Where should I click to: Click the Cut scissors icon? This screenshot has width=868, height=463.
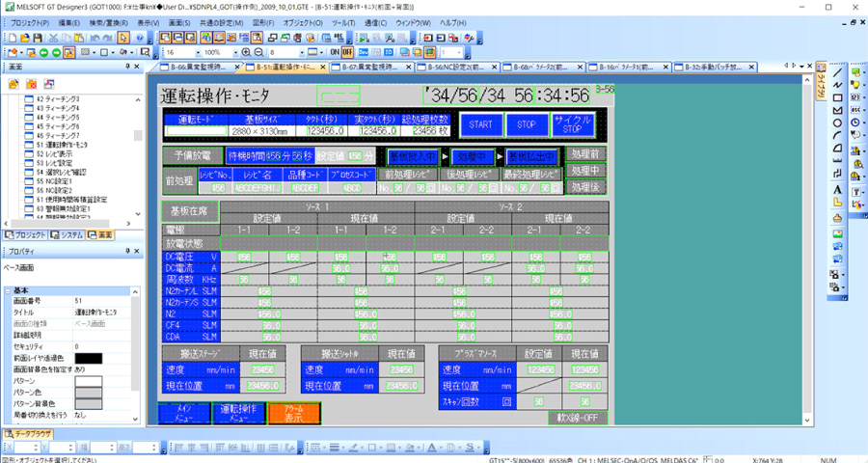point(53,38)
